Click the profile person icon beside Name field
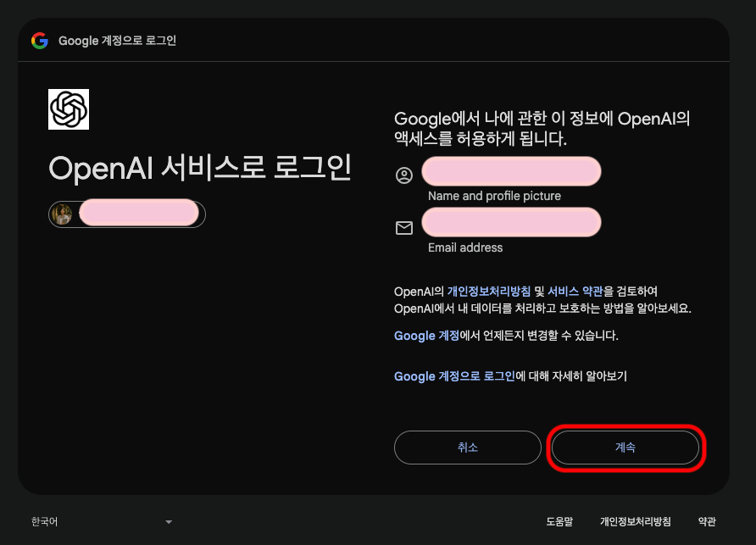Image resolution: width=756 pixels, height=545 pixels. click(x=404, y=175)
